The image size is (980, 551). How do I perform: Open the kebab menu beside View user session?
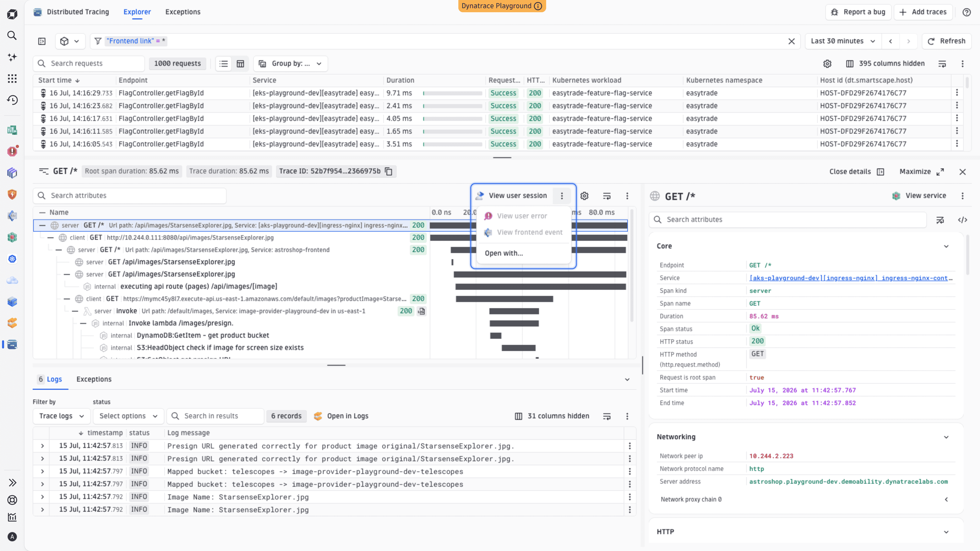(x=562, y=196)
